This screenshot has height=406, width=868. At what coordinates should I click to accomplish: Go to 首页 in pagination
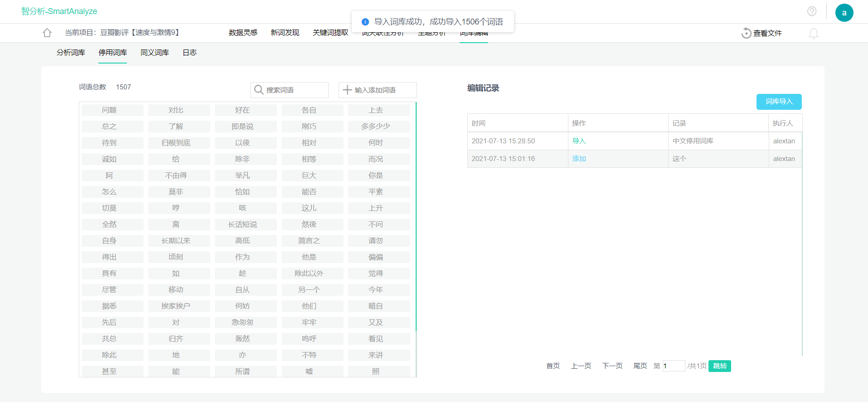(553, 366)
